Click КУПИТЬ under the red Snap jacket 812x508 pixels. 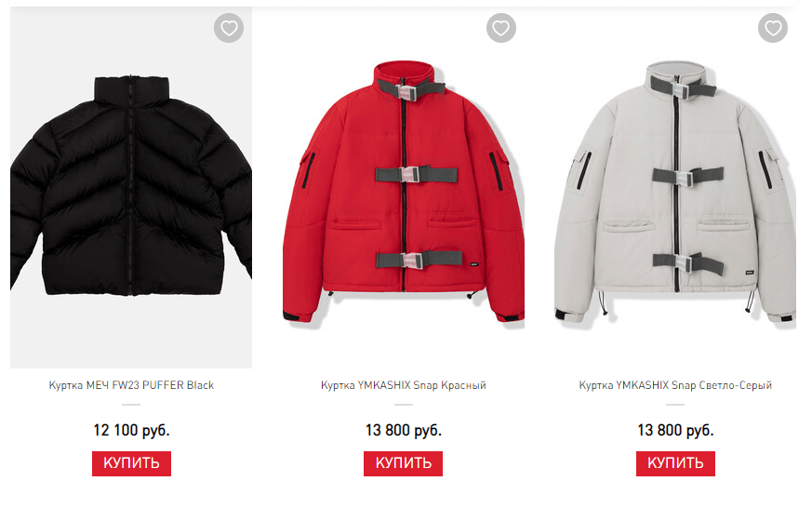403,463
